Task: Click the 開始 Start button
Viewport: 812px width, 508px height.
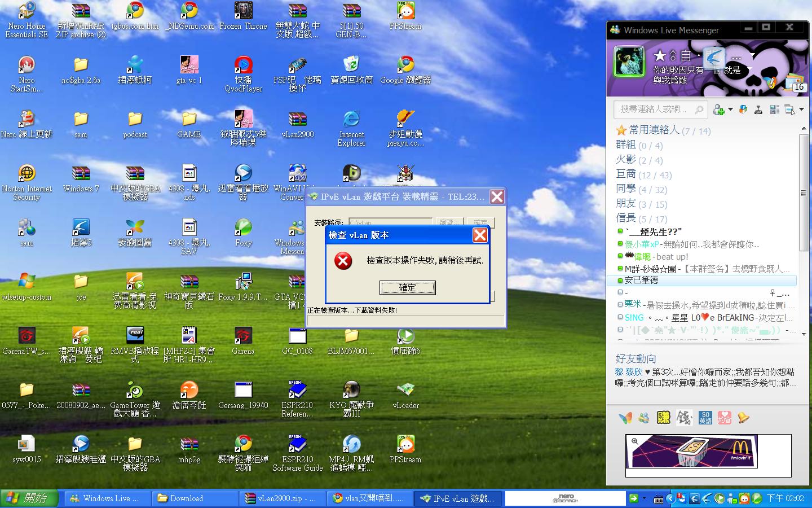Action: [x=29, y=498]
